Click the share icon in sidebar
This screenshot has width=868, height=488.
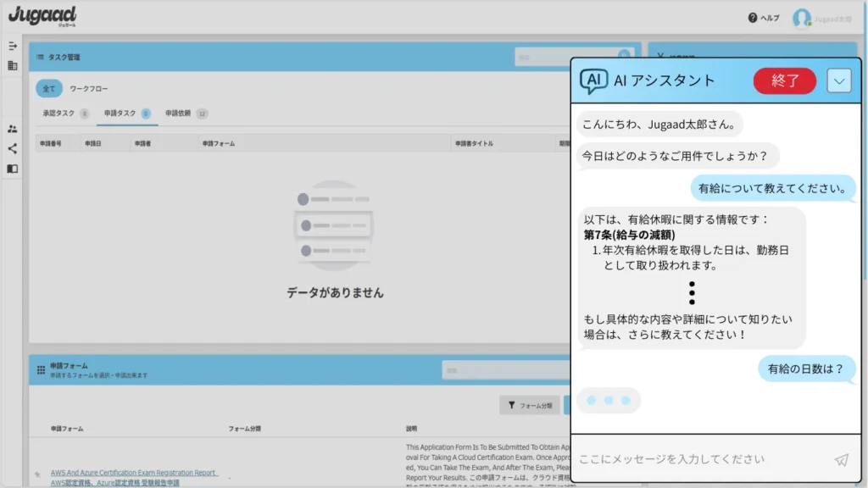tap(13, 148)
